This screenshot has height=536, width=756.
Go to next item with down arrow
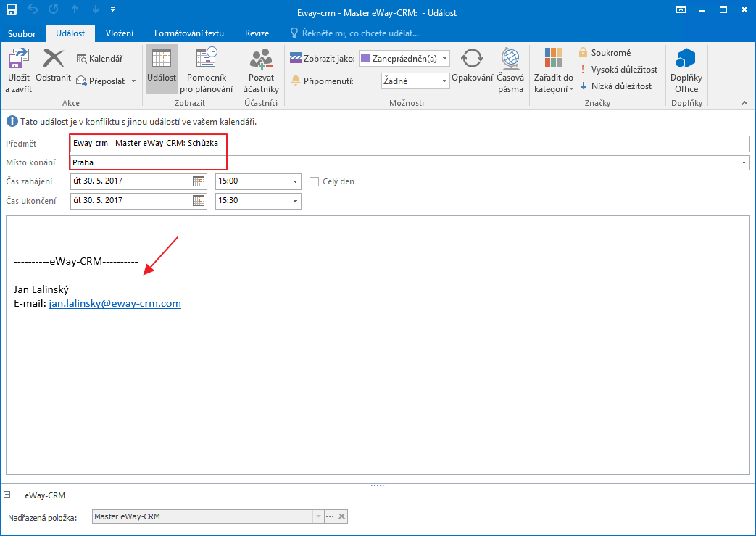pos(96,9)
